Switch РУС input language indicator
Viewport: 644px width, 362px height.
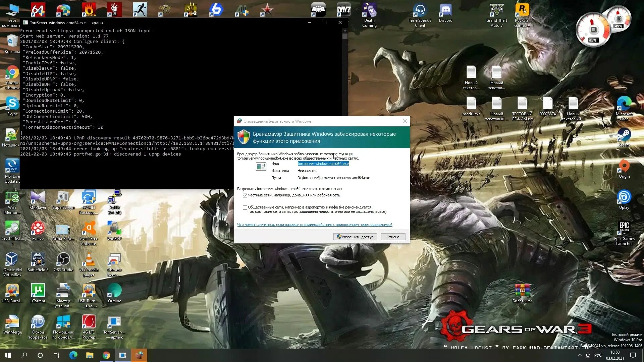pos(598,355)
